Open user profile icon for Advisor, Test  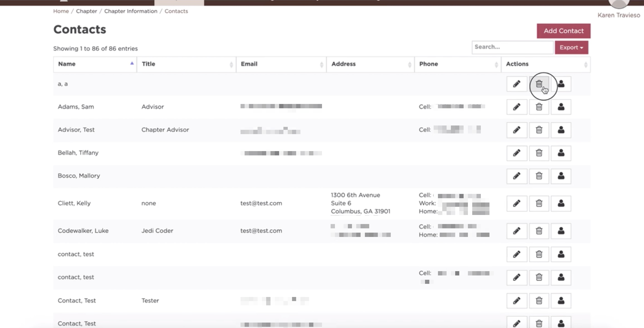(x=561, y=130)
